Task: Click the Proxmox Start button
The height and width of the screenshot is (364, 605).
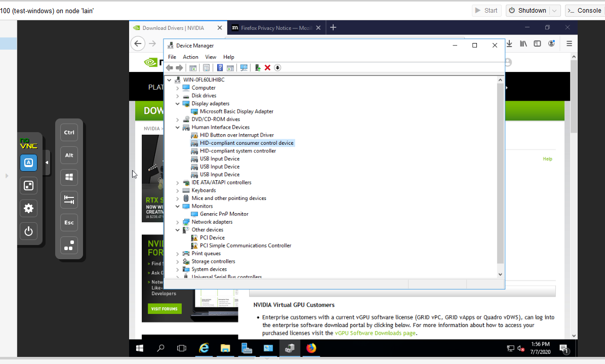Action: [486, 11]
